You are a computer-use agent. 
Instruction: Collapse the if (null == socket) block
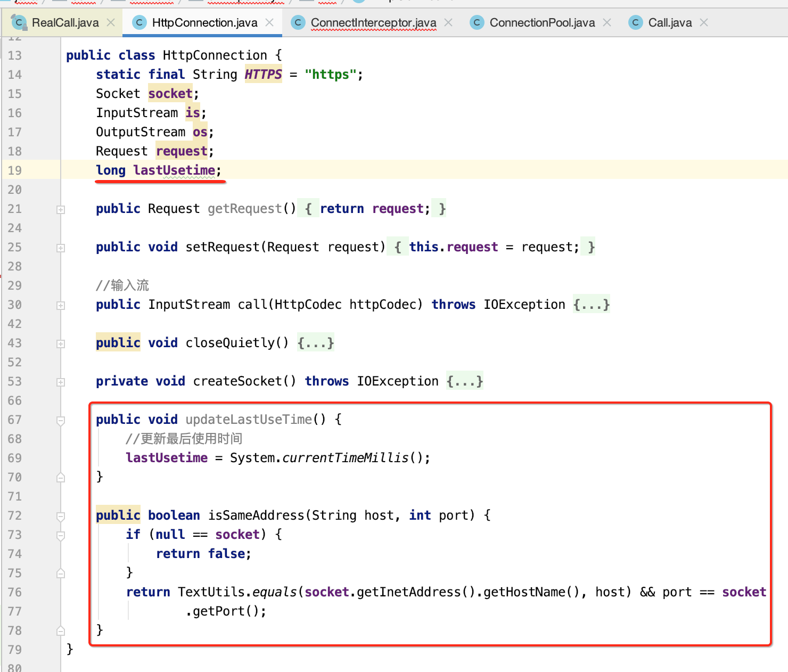61,536
